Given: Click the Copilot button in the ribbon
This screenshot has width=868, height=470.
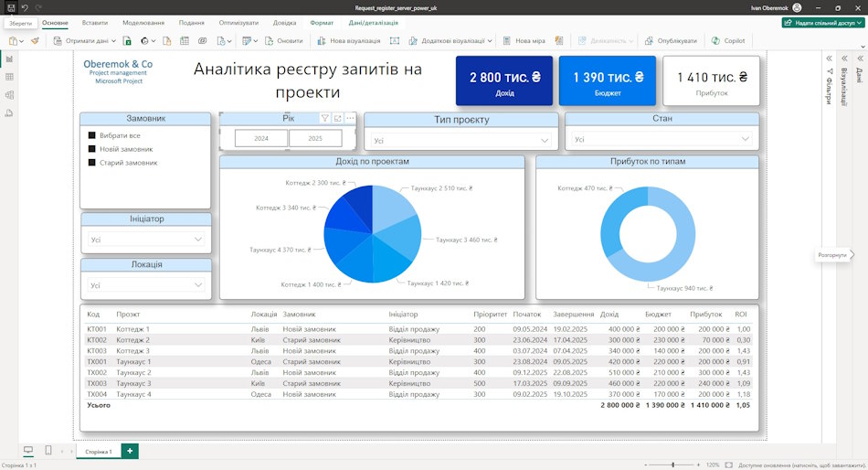Looking at the screenshot, I should click(x=728, y=40).
